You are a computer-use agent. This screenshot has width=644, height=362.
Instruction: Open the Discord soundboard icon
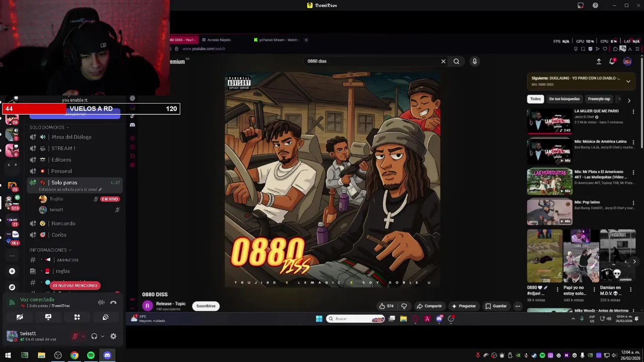[106, 317]
